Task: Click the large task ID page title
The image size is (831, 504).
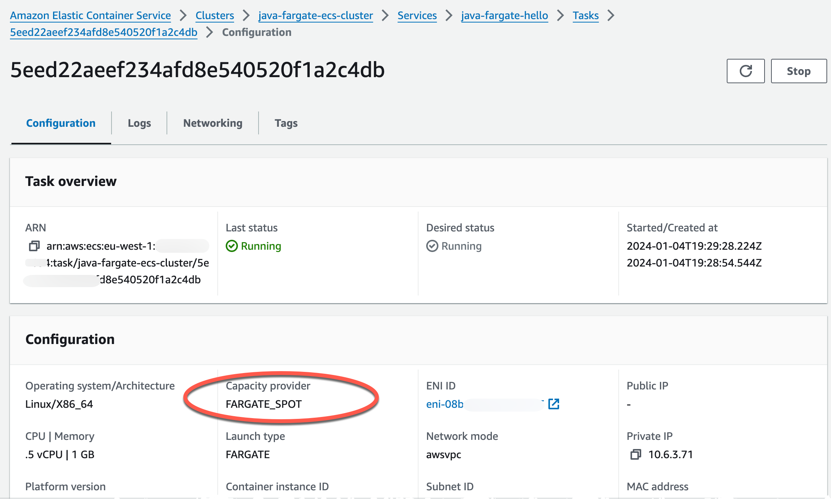Action: [x=197, y=70]
